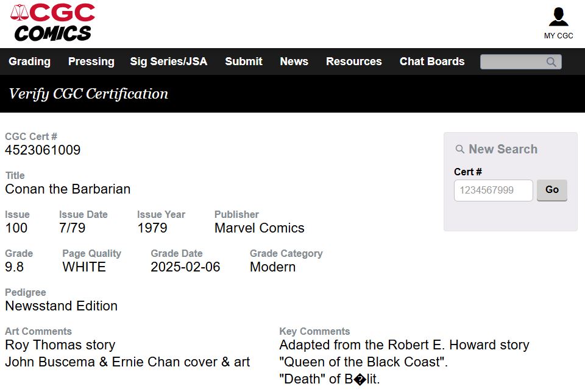Open the Chat Boards menu
The height and width of the screenshot is (392, 585).
point(432,61)
